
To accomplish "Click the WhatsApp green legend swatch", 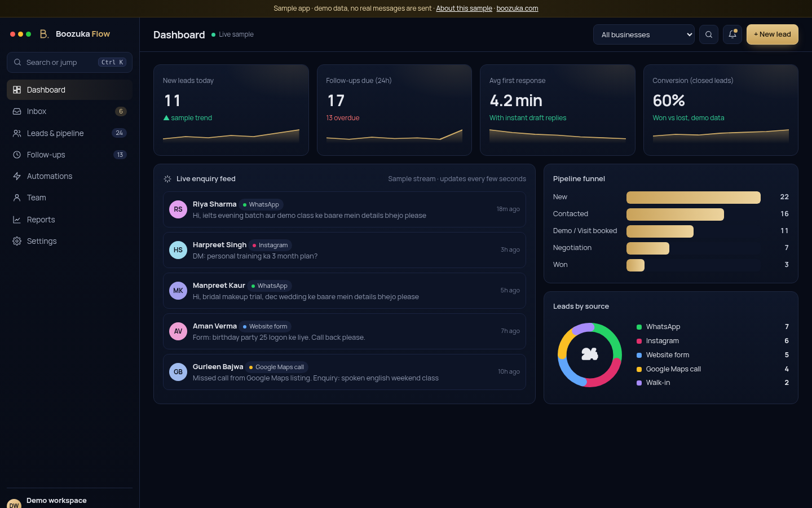I will (x=639, y=327).
